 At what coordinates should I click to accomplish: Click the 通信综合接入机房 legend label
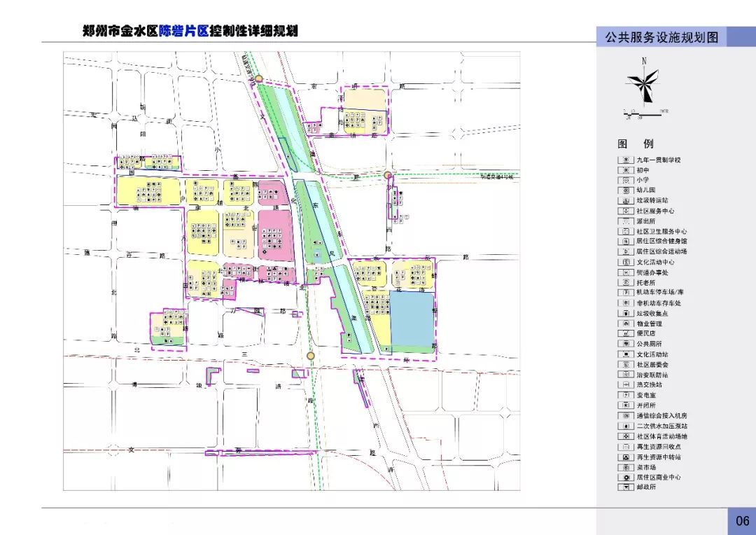click(662, 415)
